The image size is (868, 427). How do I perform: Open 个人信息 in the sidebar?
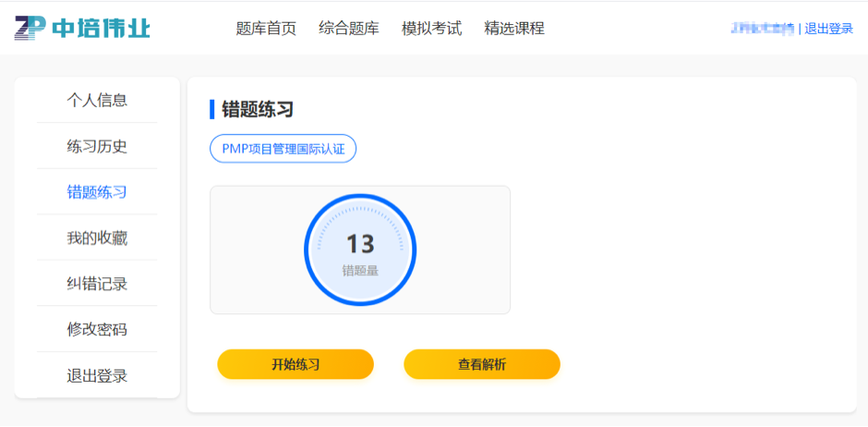point(97,100)
